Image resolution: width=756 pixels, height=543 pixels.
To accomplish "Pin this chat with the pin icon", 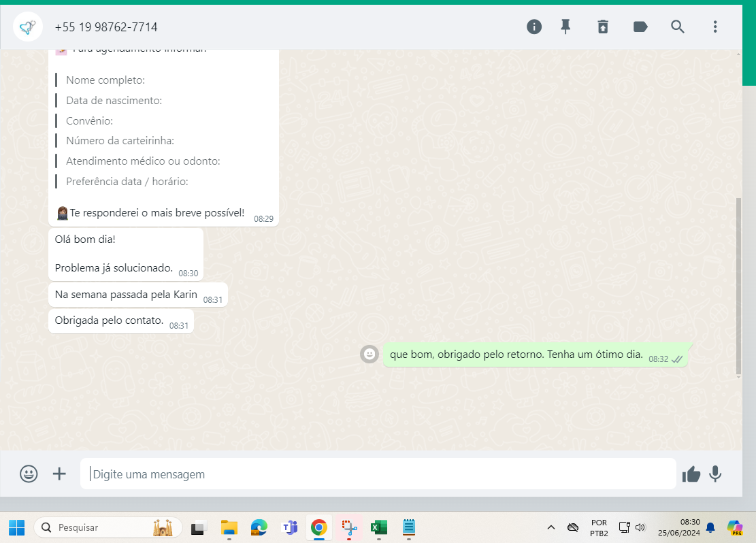I will tap(565, 27).
